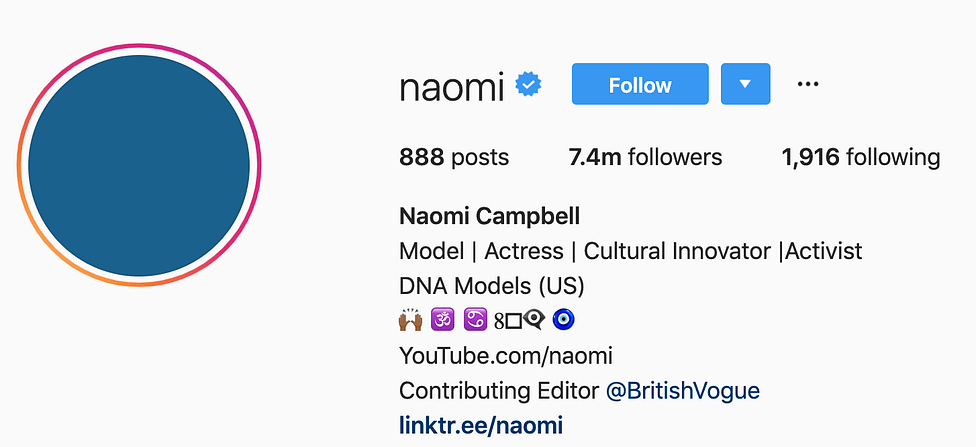Click the purple Om symbol emoji
976x447 pixels.
(x=442, y=320)
